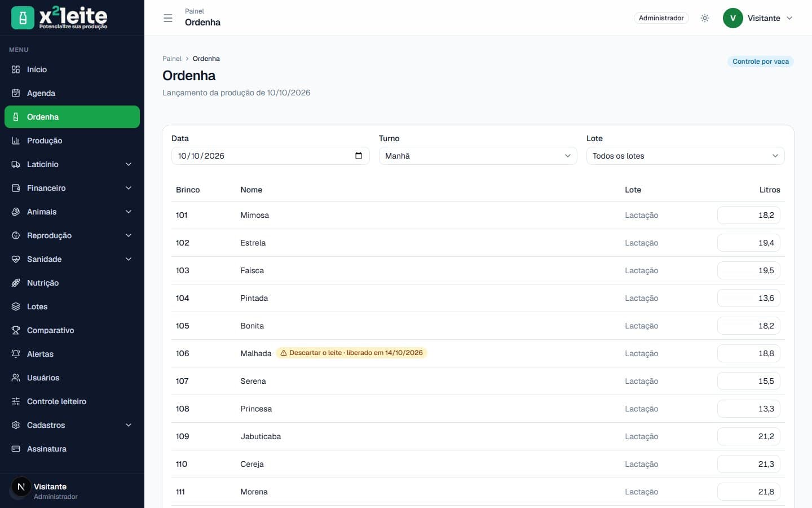Click the Comparativo trophy icon

[x=16, y=330]
